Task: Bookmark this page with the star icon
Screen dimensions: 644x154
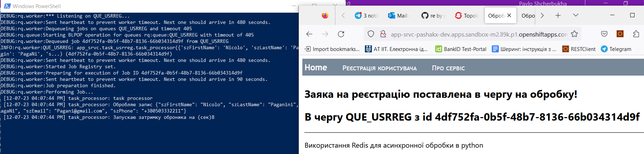Action: 574,34
